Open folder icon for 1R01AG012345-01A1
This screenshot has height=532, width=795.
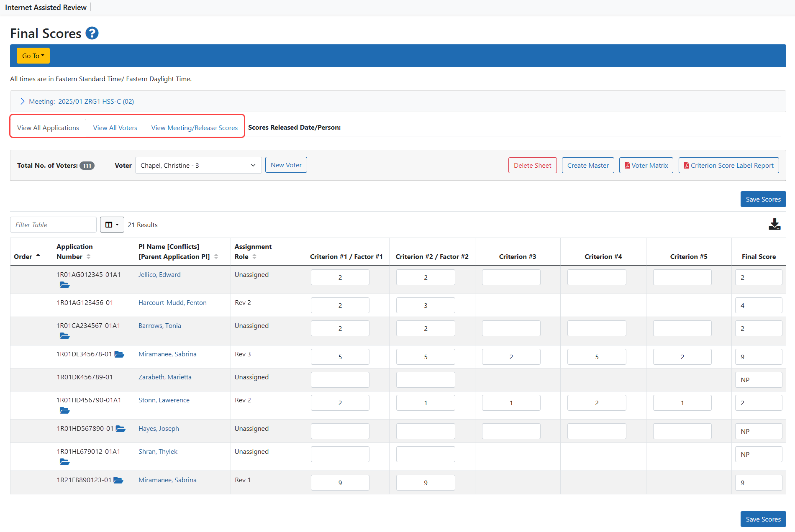(64, 285)
